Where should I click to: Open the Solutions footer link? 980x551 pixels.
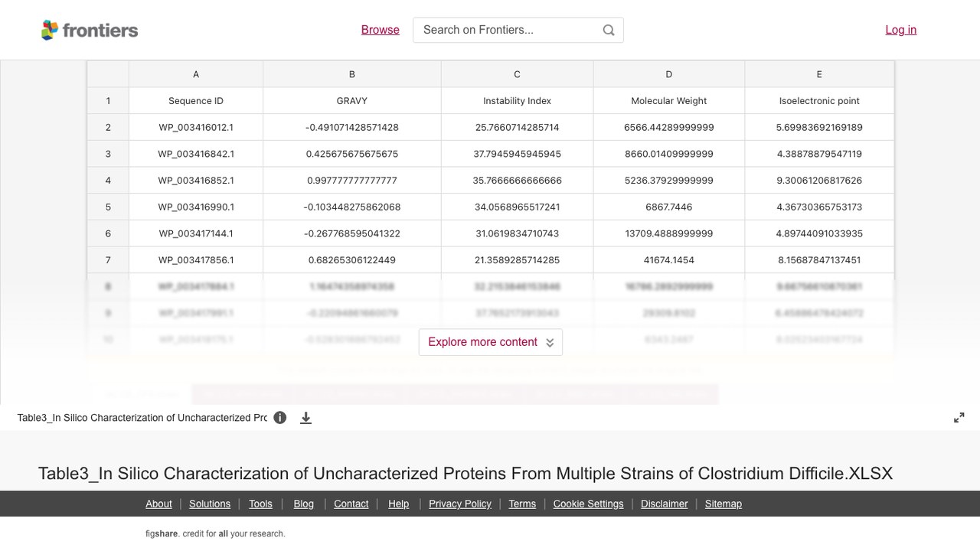click(210, 504)
